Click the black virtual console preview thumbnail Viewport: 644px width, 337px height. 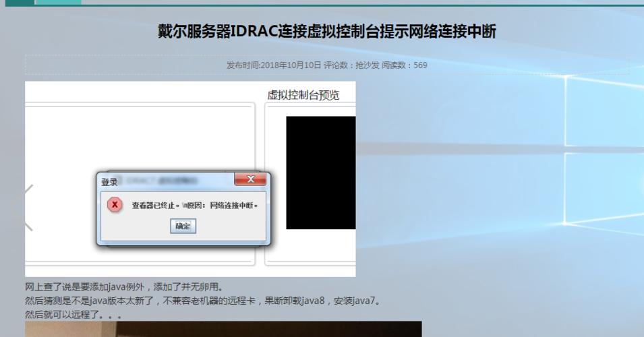(x=321, y=173)
